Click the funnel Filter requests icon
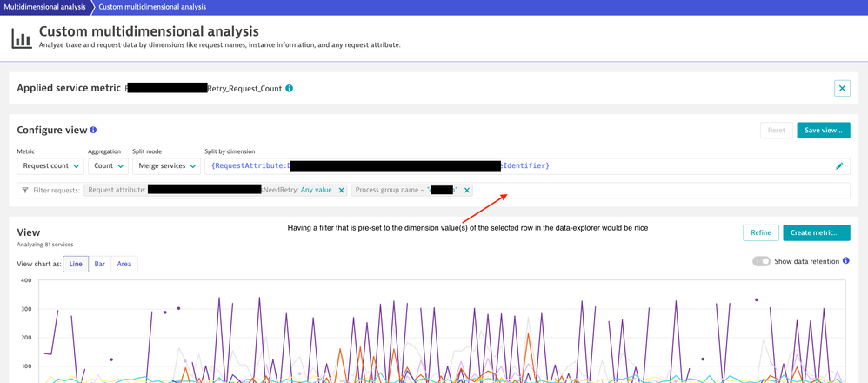868x383 pixels. (25, 190)
